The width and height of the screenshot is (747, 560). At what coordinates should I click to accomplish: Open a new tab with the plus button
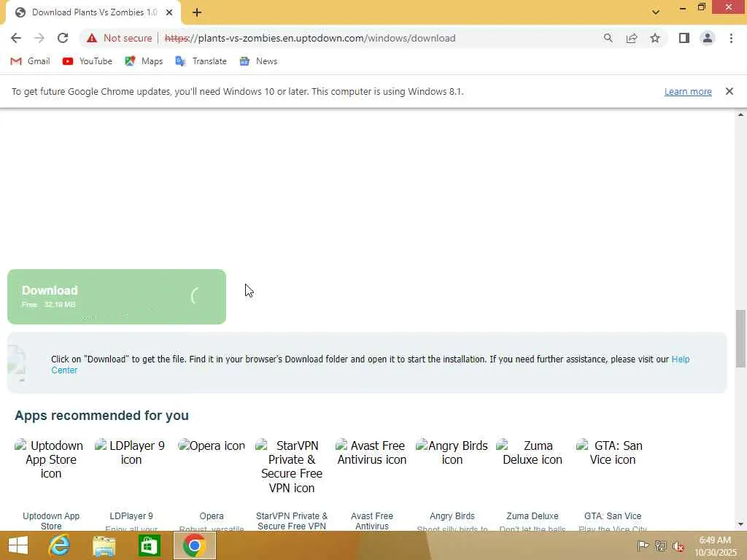[x=197, y=12]
